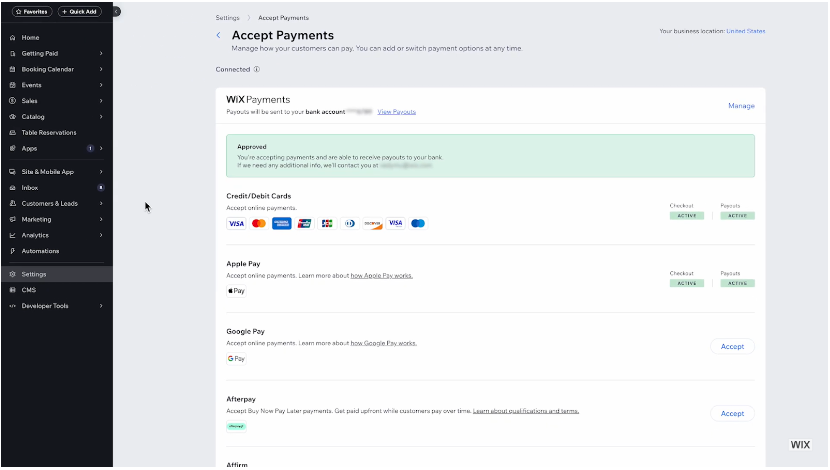The height and width of the screenshot is (470, 830).
Task: Click the Sales sidebar icon
Action: (x=13, y=101)
